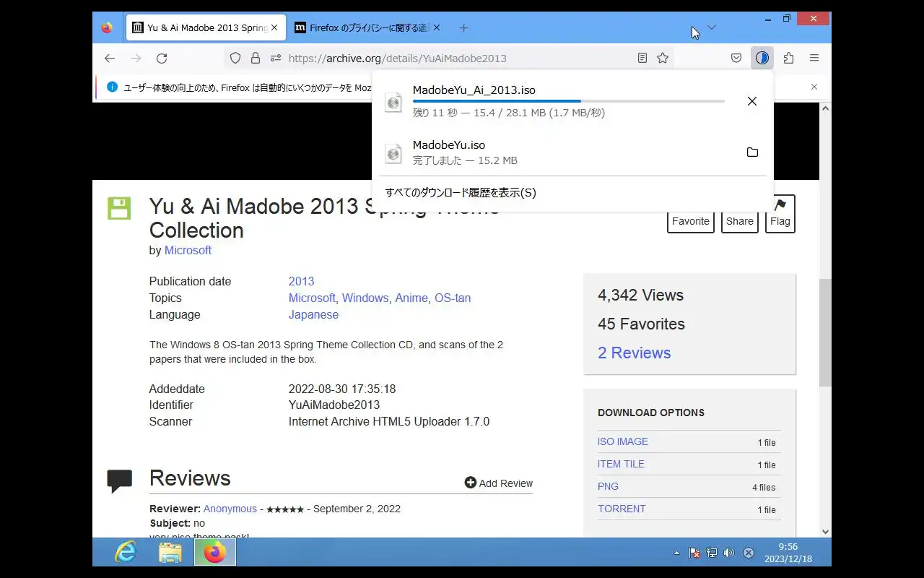Open the OS-tan topic link
924x578 pixels.
pos(453,298)
